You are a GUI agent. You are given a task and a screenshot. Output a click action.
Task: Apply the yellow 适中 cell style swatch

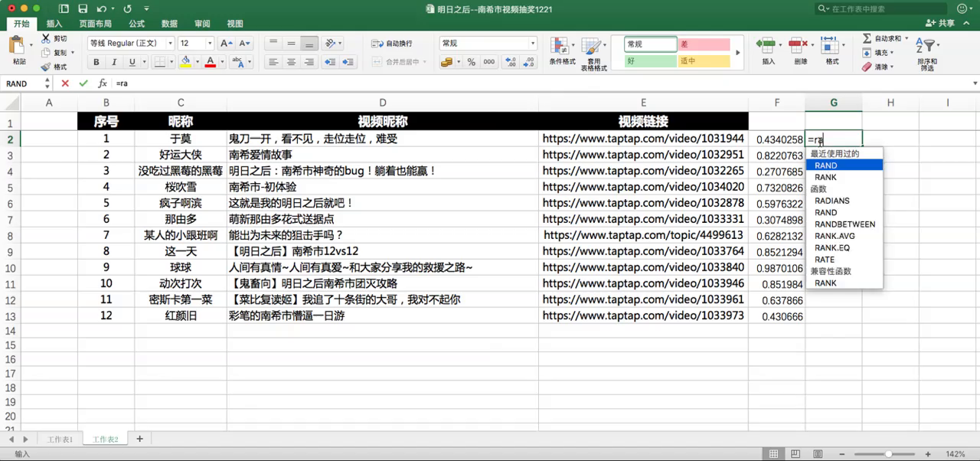pos(703,60)
